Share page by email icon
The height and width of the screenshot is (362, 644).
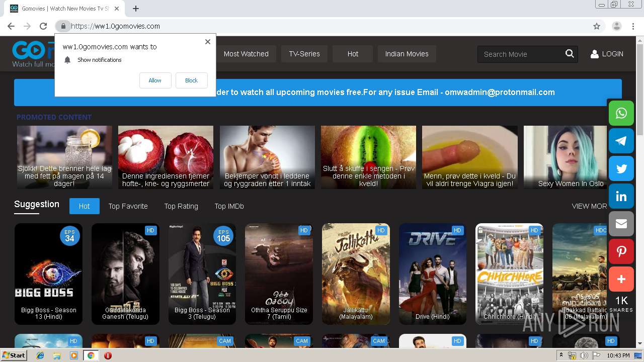tap(621, 224)
